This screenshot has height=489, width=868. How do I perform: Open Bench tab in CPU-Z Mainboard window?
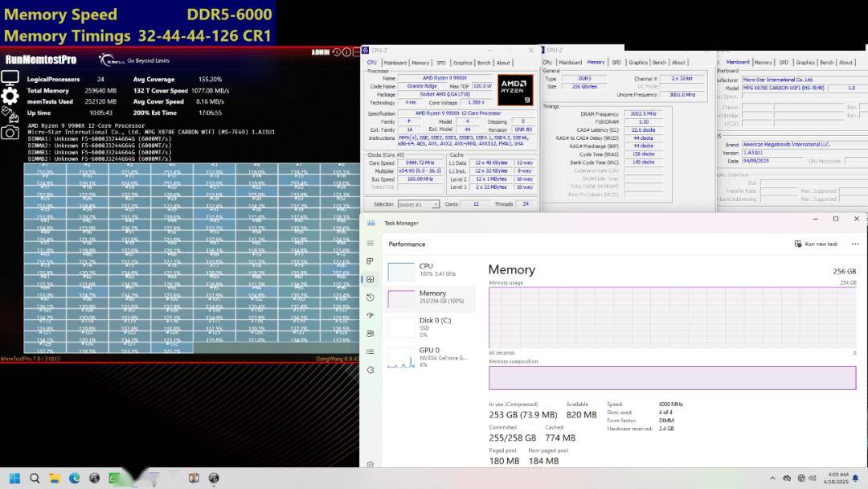click(825, 63)
